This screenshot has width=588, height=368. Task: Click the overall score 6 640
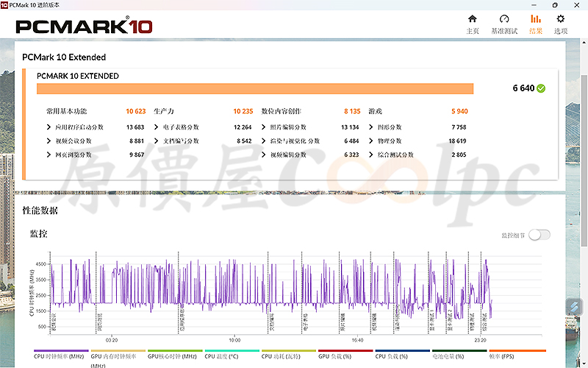coord(523,88)
